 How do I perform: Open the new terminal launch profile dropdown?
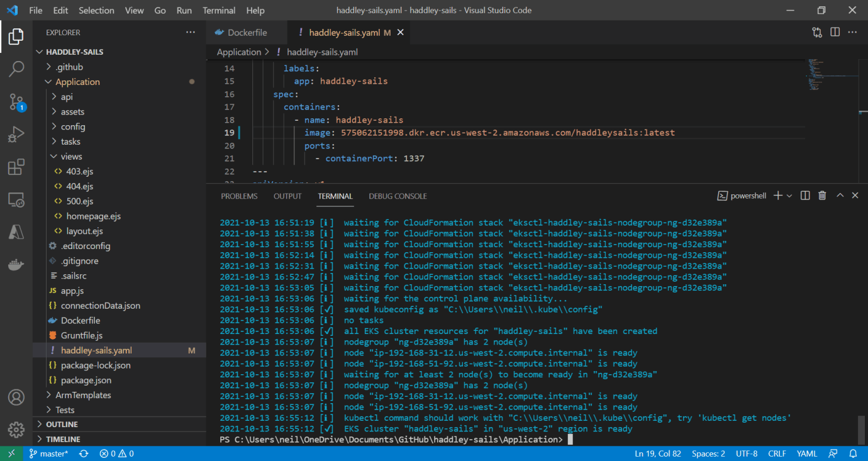point(789,196)
